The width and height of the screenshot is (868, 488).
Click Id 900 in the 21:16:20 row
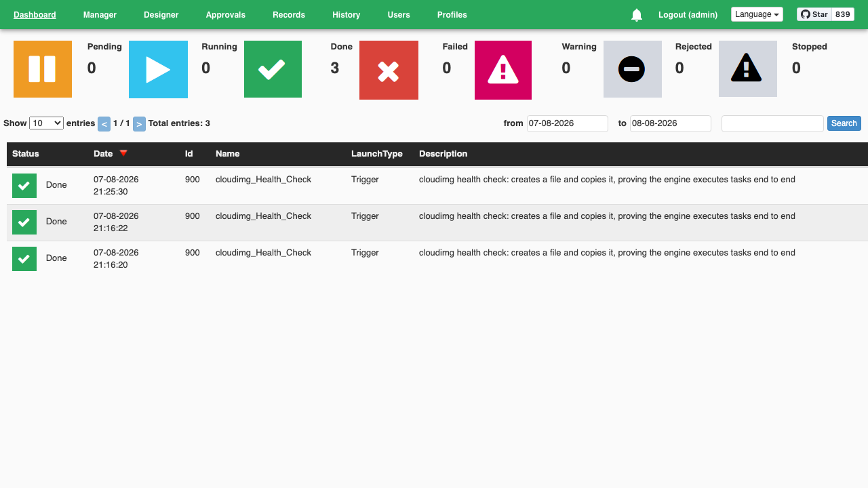(193, 253)
